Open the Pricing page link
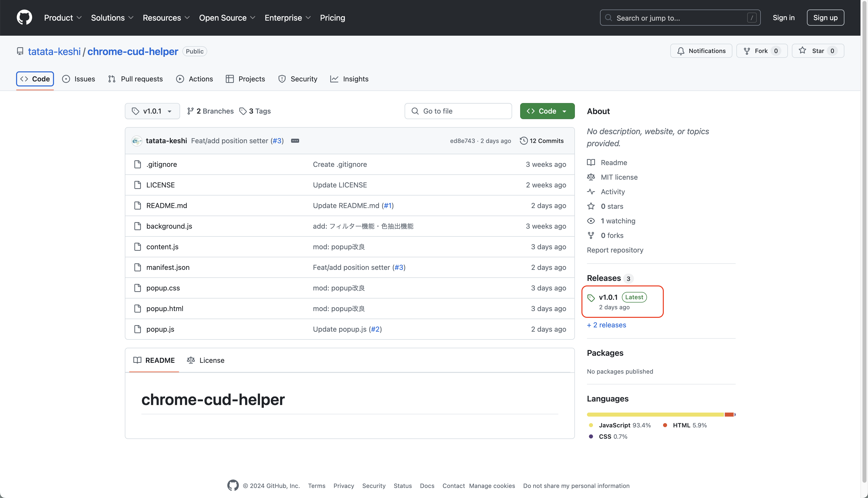 point(332,17)
